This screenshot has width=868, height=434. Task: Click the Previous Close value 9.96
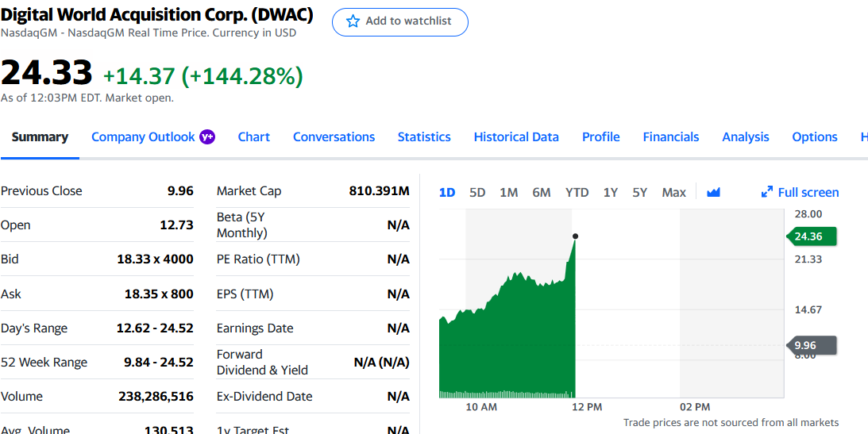pos(180,191)
